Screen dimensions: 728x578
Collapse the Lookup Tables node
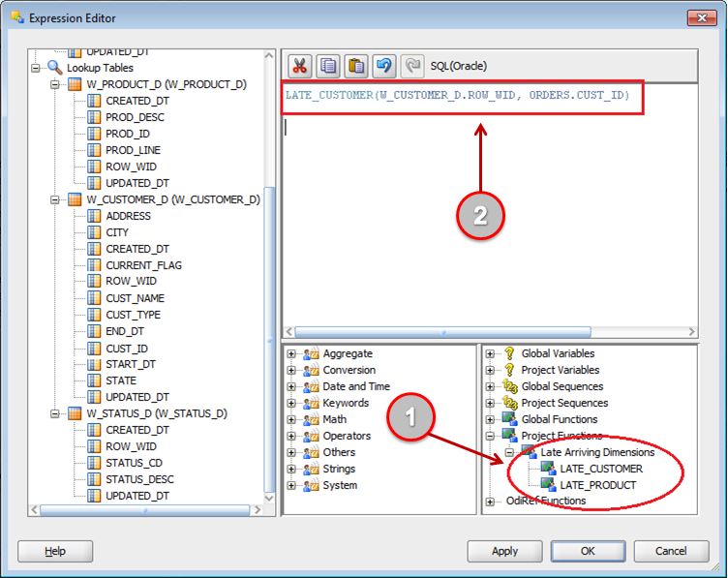pyautogui.click(x=36, y=68)
